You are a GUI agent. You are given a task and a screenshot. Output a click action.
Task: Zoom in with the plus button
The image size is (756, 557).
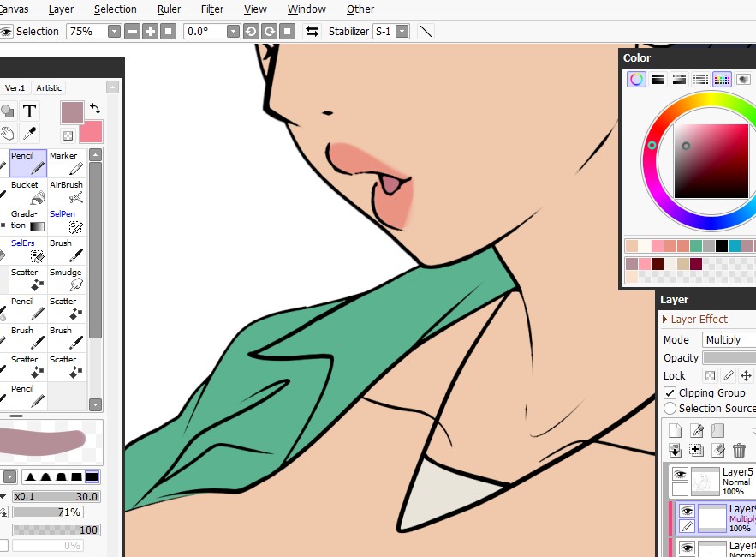click(150, 32)
